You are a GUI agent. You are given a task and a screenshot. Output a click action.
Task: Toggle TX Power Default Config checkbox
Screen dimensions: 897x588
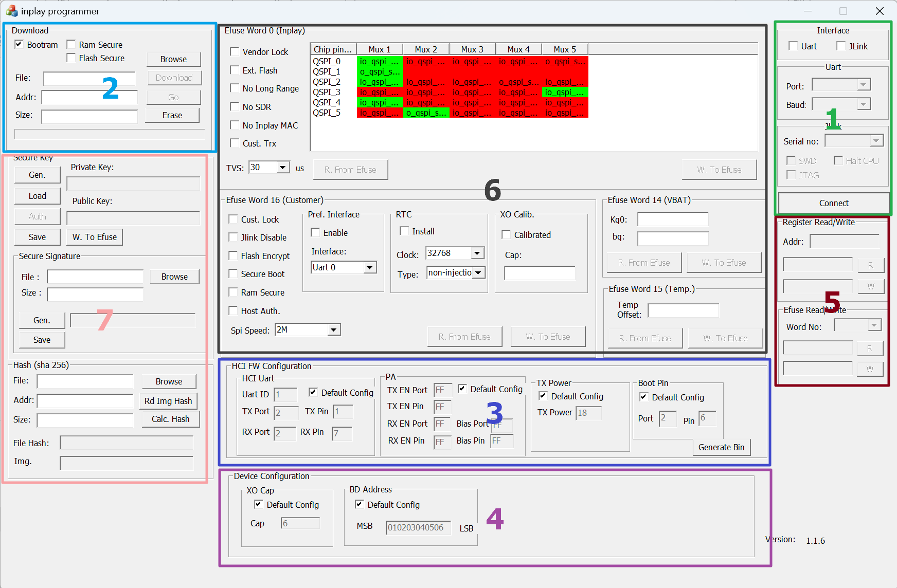pyautogui.click(x=543, y=396)
